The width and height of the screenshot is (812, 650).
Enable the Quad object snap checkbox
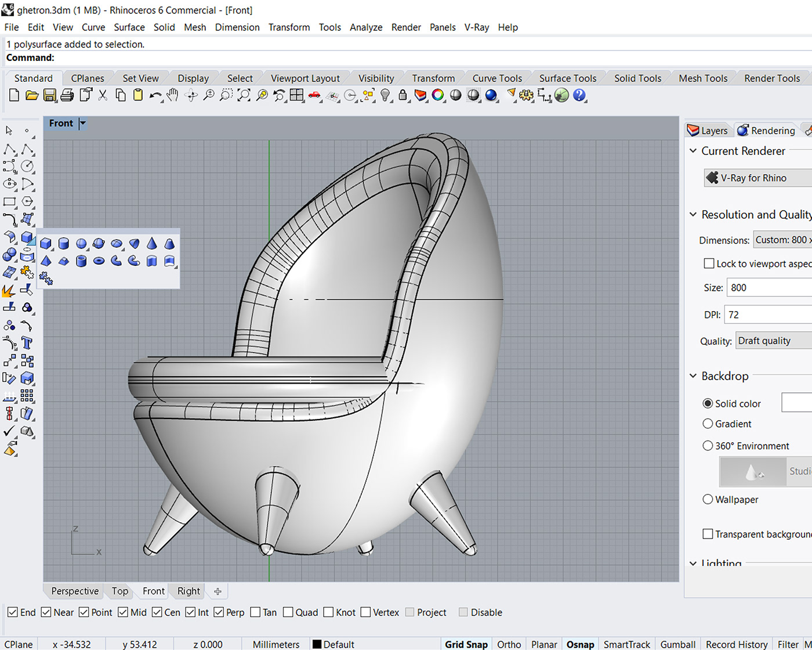tap(288, 612)
